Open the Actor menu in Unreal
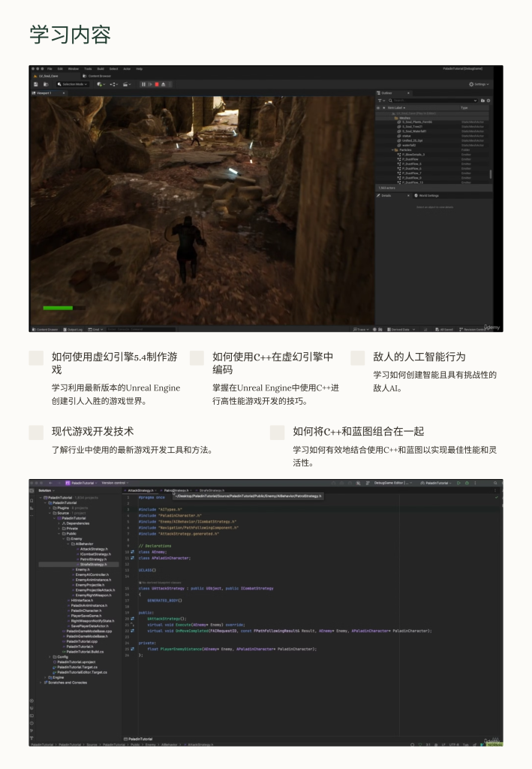Image resolution: width=532 pixels, height=769 pixels. coord(127,68)
